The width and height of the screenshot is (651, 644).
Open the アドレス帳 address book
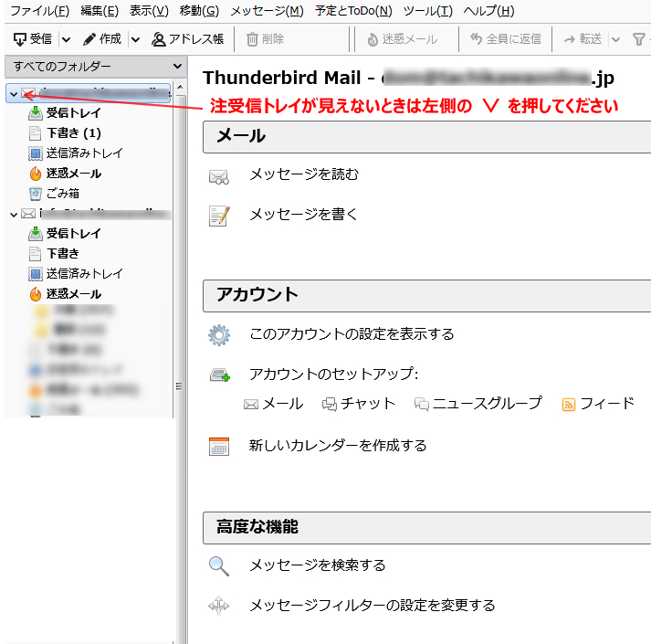[188, 39]
